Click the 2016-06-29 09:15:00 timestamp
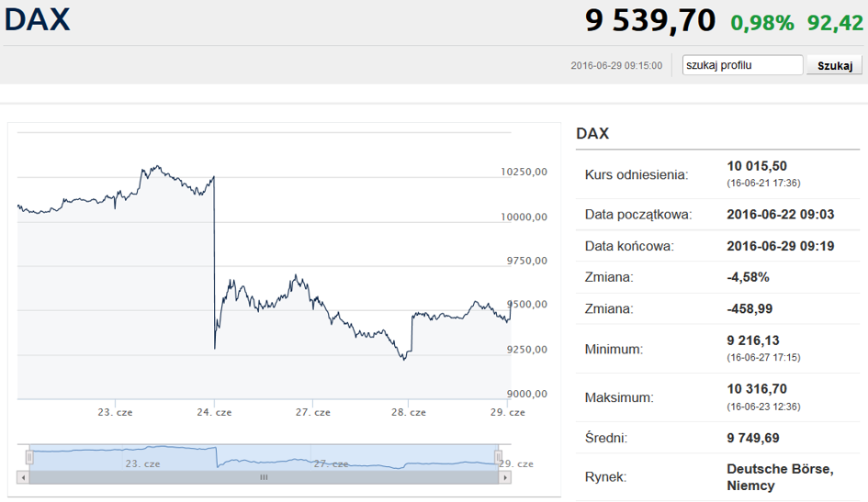 tap(615, 66)
